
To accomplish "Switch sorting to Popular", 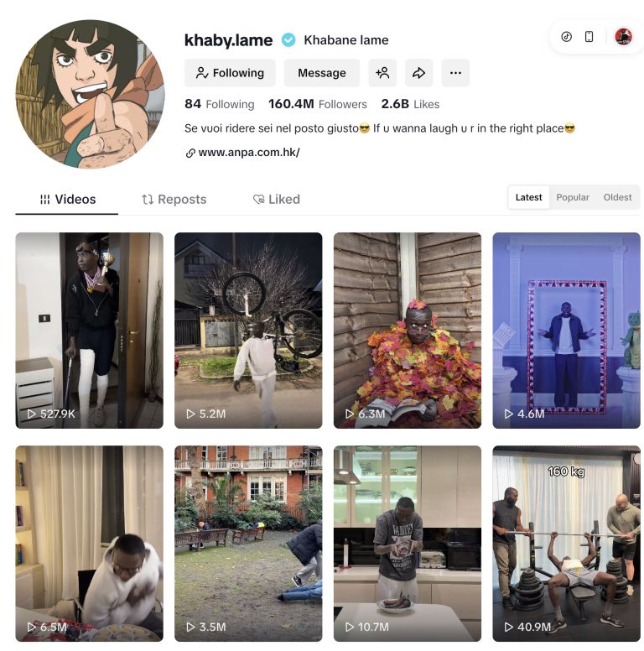I will click(572, 197).
